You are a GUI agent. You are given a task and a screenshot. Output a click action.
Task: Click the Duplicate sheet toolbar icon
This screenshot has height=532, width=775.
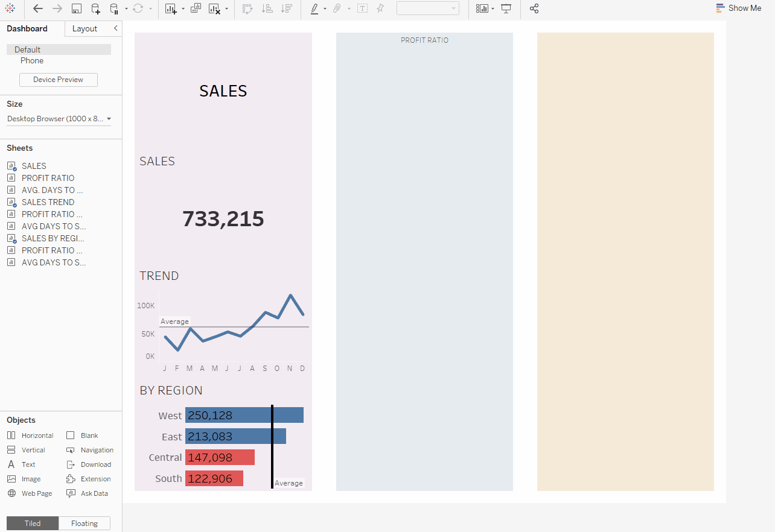point(196,8)
